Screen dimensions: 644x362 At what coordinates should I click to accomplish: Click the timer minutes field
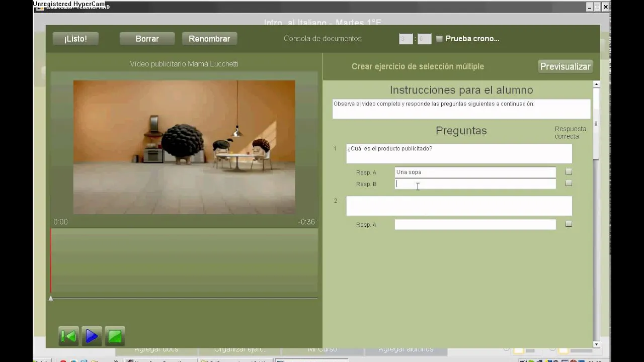pos(406,39)
